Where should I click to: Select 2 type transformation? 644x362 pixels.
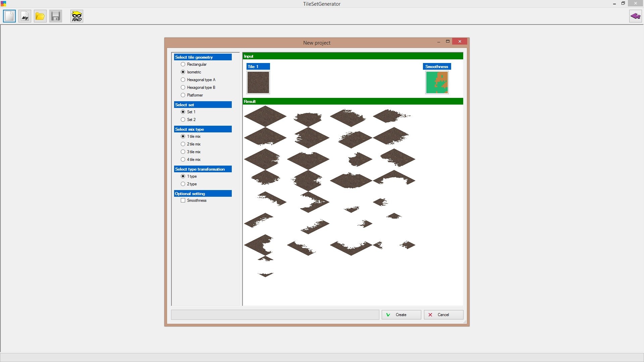tap(183, 184)
